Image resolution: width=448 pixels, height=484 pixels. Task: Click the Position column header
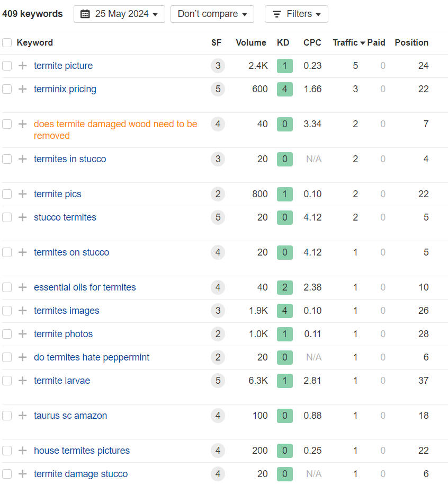[x=411, y=43]
